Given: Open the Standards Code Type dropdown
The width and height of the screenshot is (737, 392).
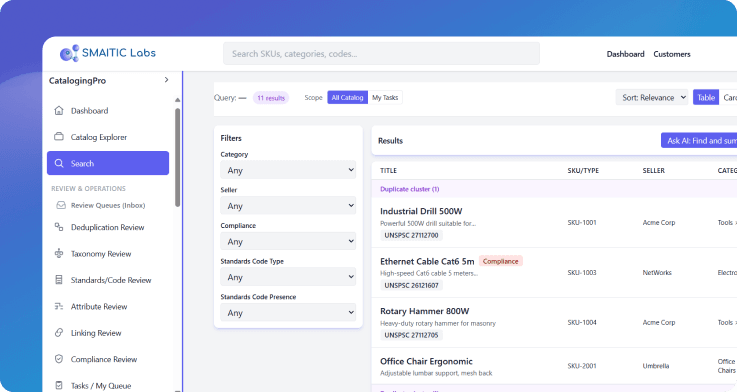Looking at the screenshot, I should click(288, 277).
